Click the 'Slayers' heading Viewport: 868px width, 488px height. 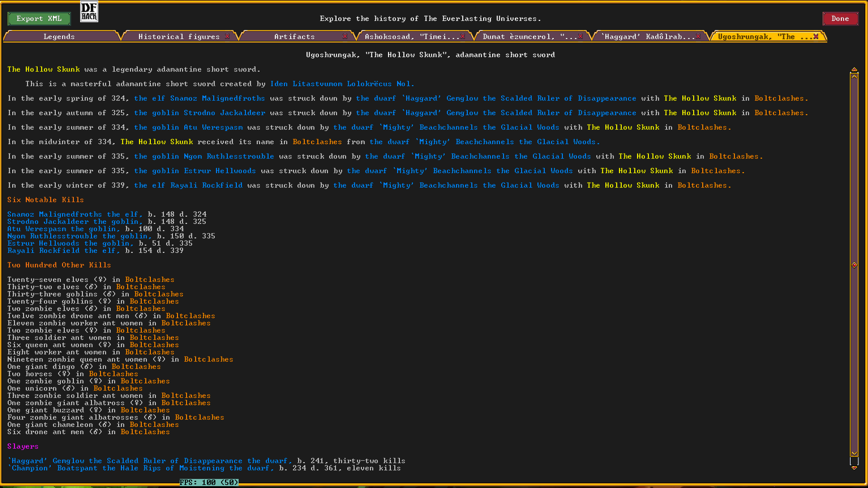pos(23,446)
